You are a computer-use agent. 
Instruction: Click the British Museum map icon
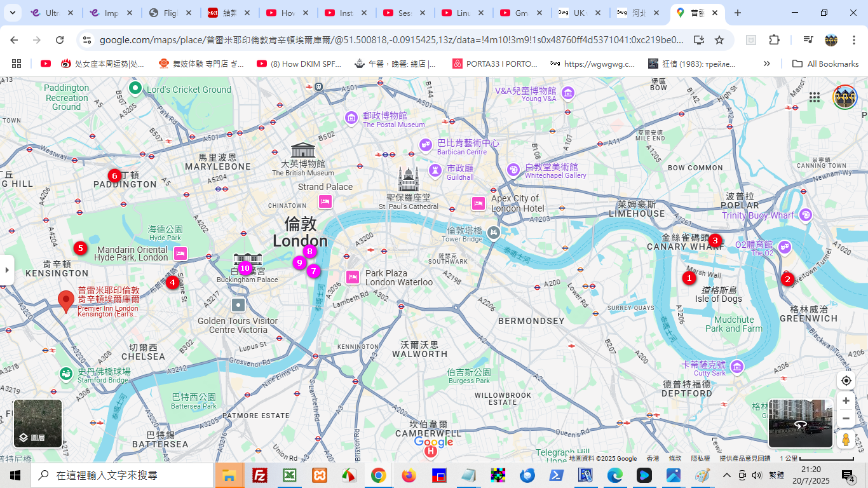tap(302, 151)
